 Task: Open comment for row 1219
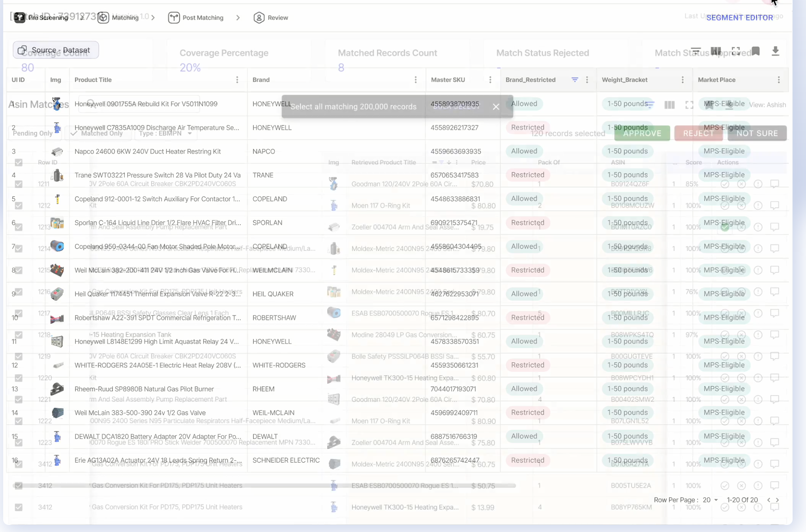point(775,356)
